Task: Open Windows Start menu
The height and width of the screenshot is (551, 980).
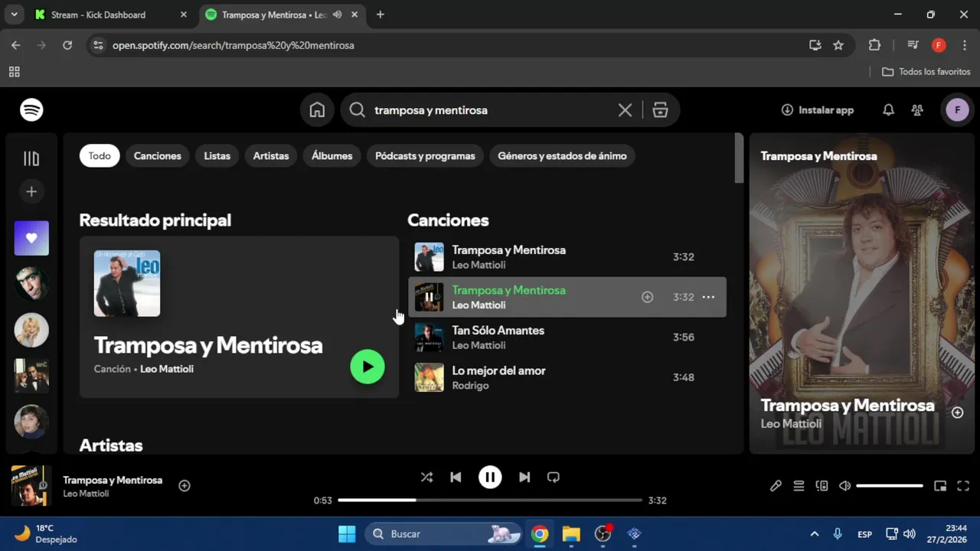Action: click(347, 533)
